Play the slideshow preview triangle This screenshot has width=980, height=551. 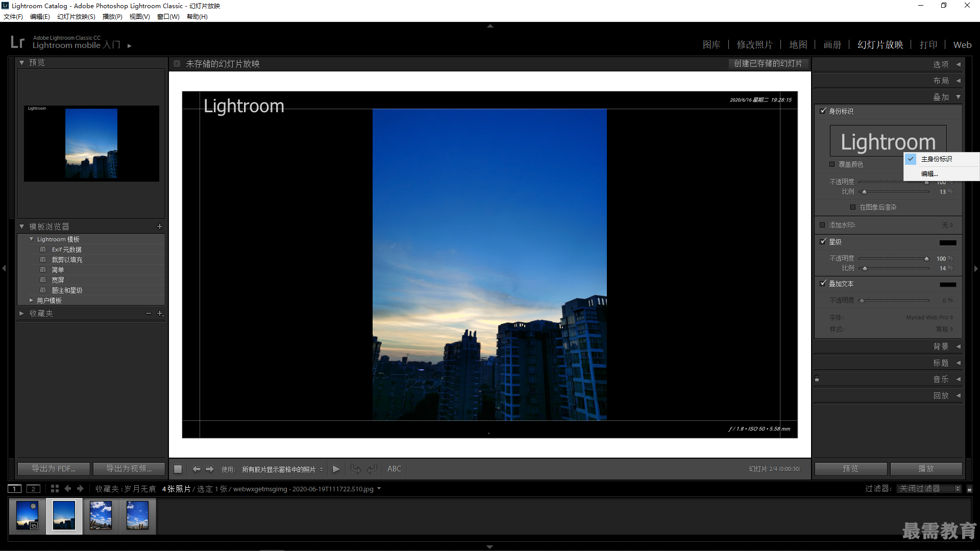coord(336,469)
